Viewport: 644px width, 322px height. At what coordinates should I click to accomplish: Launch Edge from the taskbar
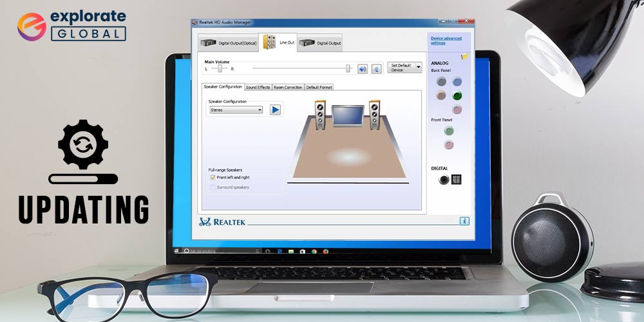(x=279, y=251)
